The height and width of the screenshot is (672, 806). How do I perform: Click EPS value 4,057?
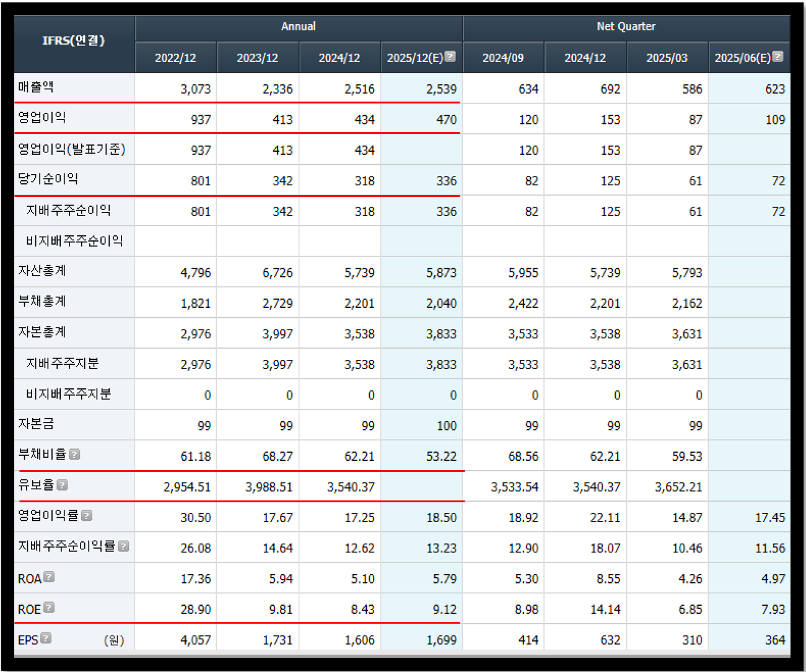[x=196, y=640]
